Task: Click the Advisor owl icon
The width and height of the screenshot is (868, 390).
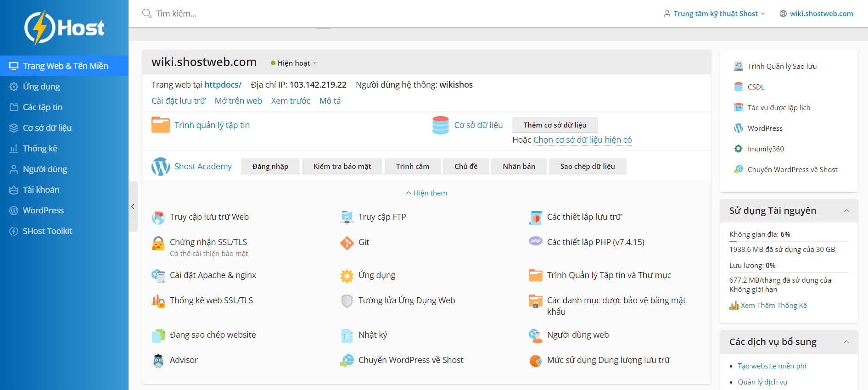Action: [x=158, y=361]
